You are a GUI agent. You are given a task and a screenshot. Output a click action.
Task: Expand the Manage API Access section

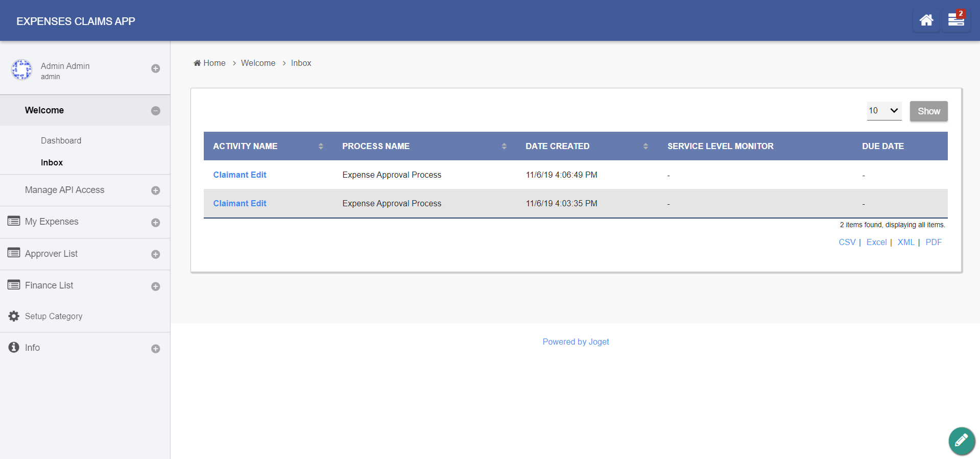coord(156,190)
